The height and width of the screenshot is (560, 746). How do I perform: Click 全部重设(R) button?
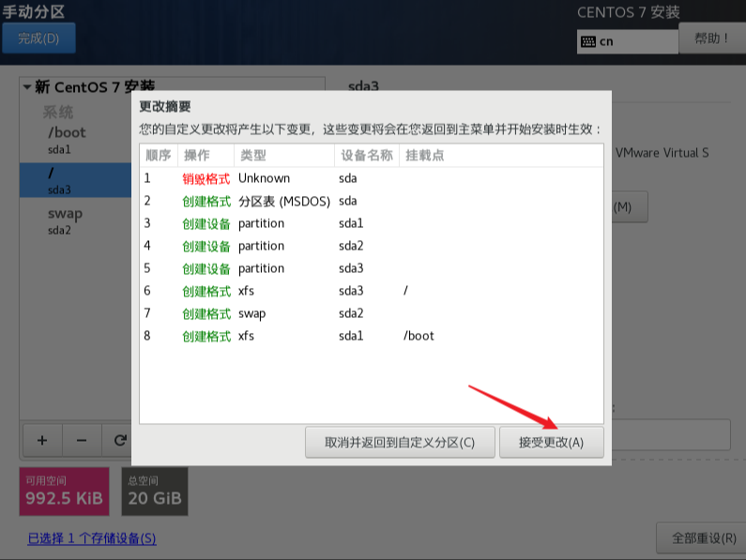[703, 538]
